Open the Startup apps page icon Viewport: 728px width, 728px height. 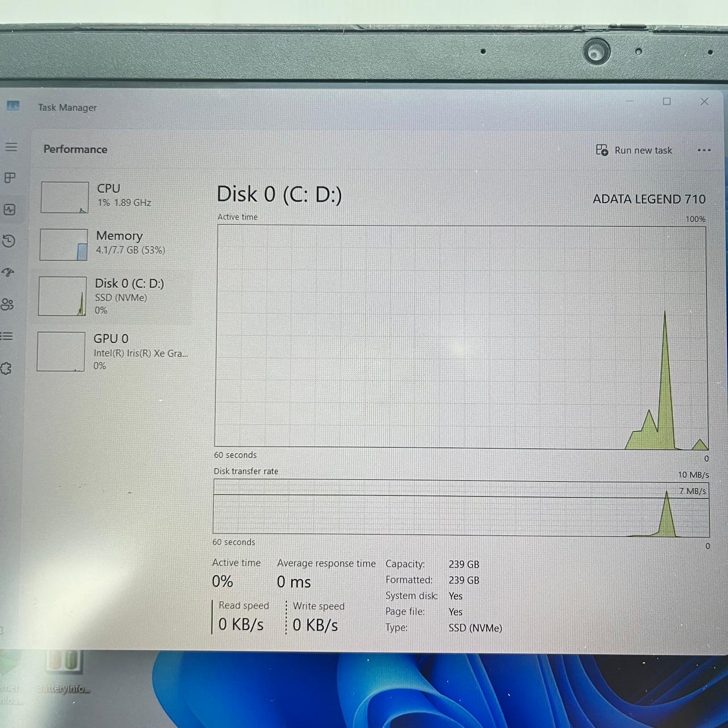[8, 272]
